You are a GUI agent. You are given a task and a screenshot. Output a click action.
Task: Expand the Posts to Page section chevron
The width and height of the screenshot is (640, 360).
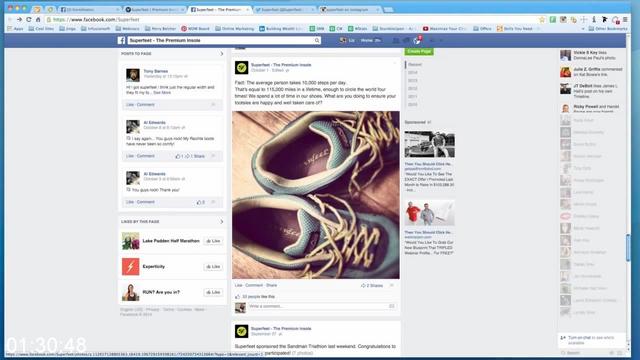[222, 53]
